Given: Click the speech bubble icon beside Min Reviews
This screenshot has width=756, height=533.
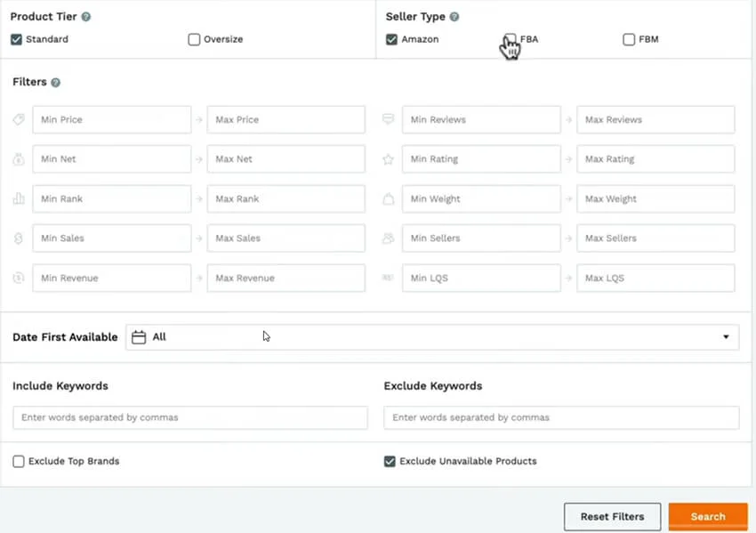Looking at the screenshot, I should click(x=388, y=119).
